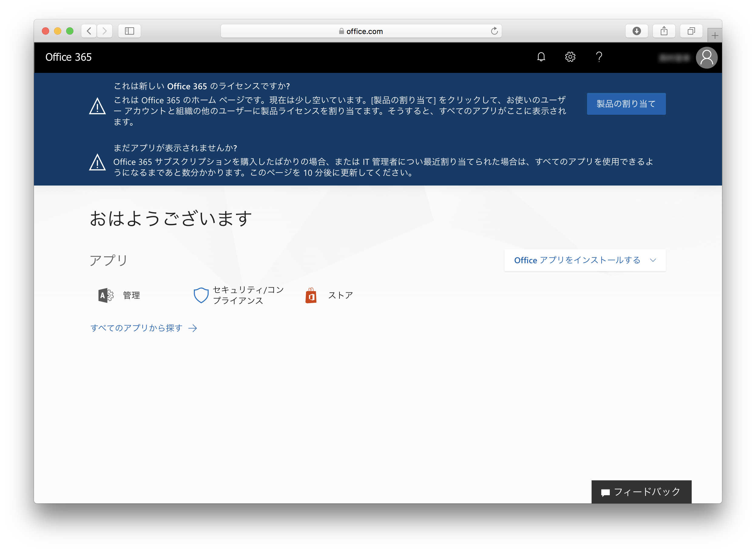The width and height of the screenshot is (756, 552).
Task: Open the notifications bell
Action: point(541,57)
